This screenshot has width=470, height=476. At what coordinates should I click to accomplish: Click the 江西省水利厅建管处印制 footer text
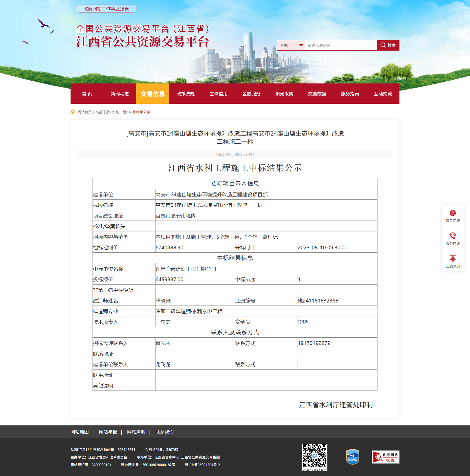[x=336, y=405]
